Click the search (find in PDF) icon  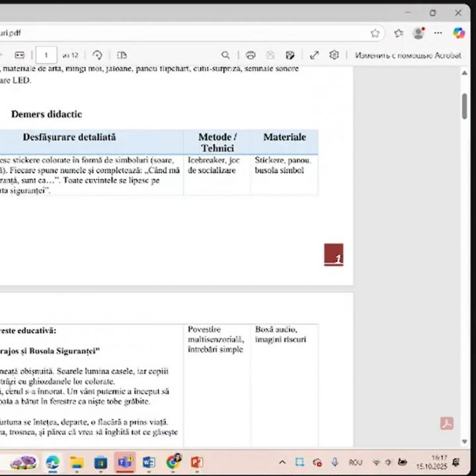(225, 56)
